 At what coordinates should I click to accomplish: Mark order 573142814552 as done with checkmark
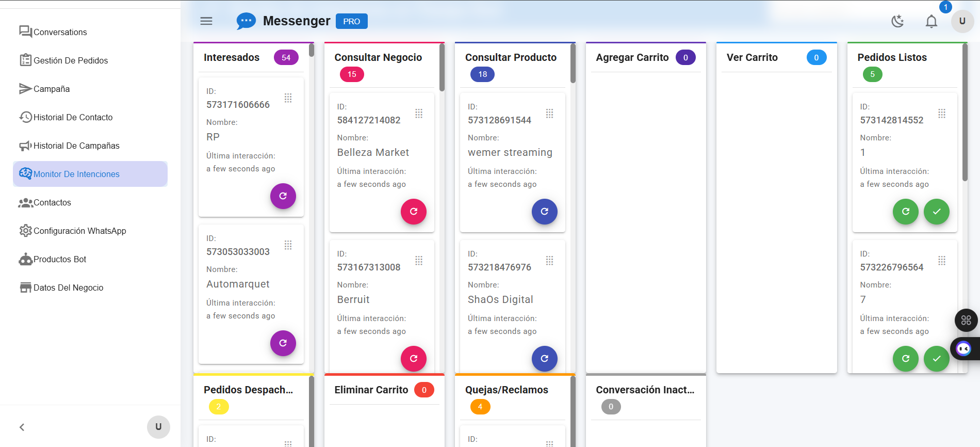click(x=936, y=212)
